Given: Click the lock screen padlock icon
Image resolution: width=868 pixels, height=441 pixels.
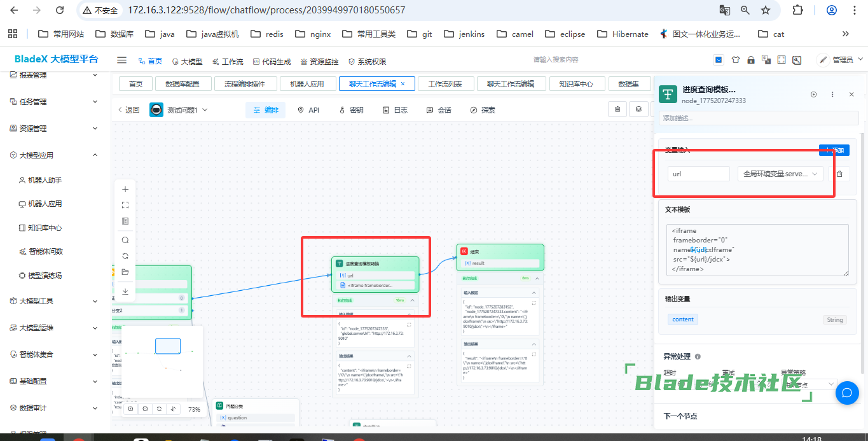Looking at the screenshot, I should pos(751,60).
